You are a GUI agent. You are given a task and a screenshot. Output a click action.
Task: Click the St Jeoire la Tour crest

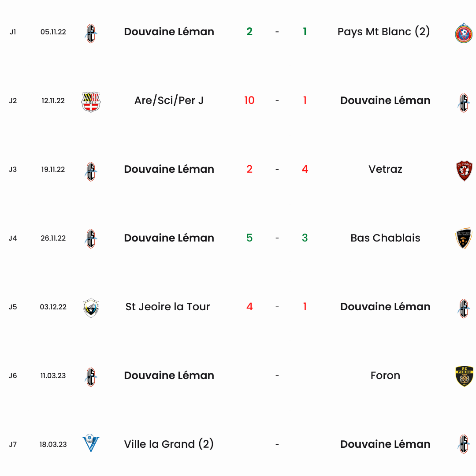click(91, 308)
